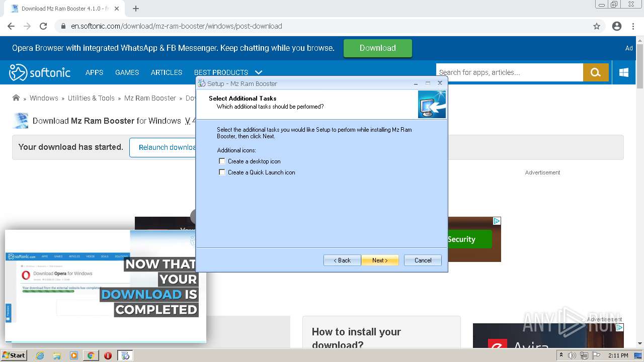Open the Chrome profile avatar

click(617, 26)
